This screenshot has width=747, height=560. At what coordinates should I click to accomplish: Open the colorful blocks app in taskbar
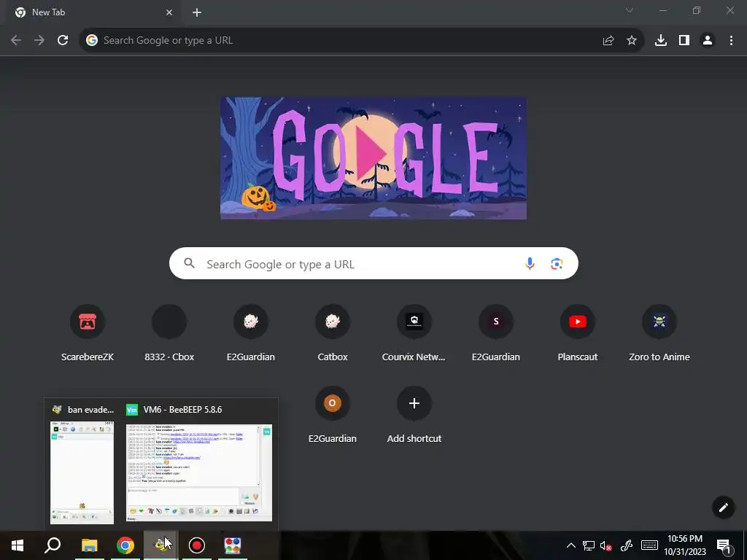point(233,545)
